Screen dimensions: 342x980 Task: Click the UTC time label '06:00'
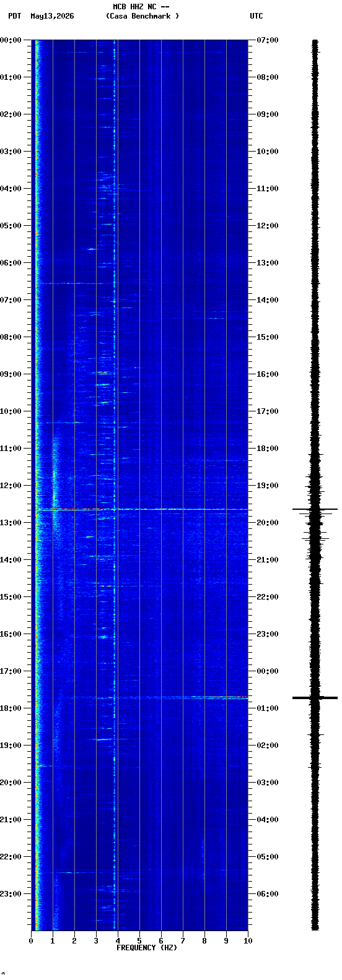268,894
